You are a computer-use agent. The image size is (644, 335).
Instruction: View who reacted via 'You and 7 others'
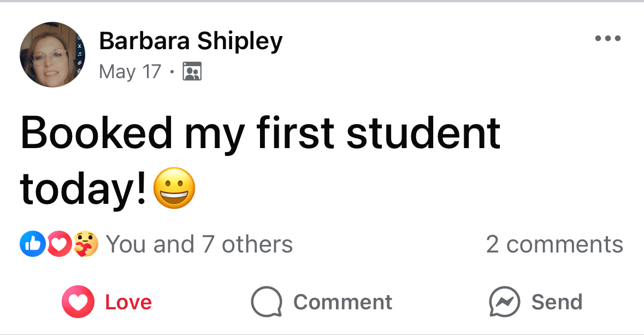199,244
